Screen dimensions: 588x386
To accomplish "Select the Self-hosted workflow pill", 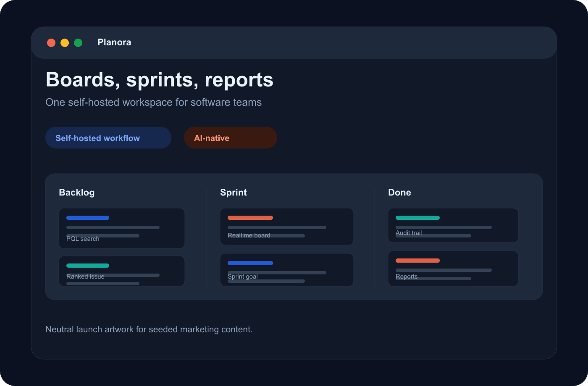I will click(x=108, y=138).
